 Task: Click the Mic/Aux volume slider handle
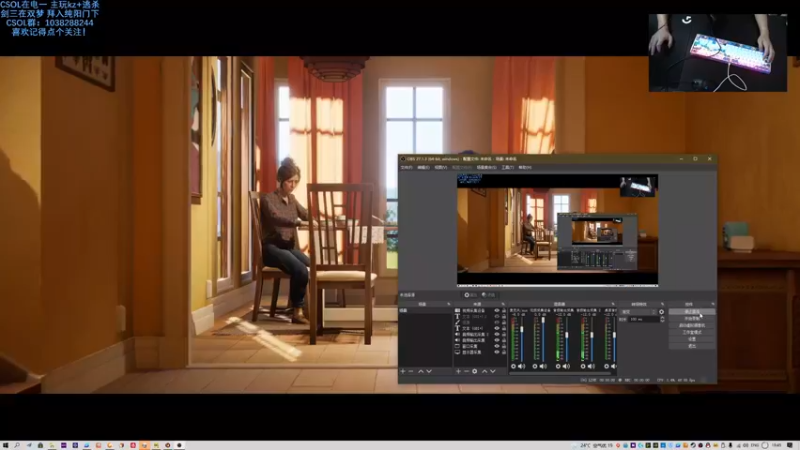click(x=521, y=329)
